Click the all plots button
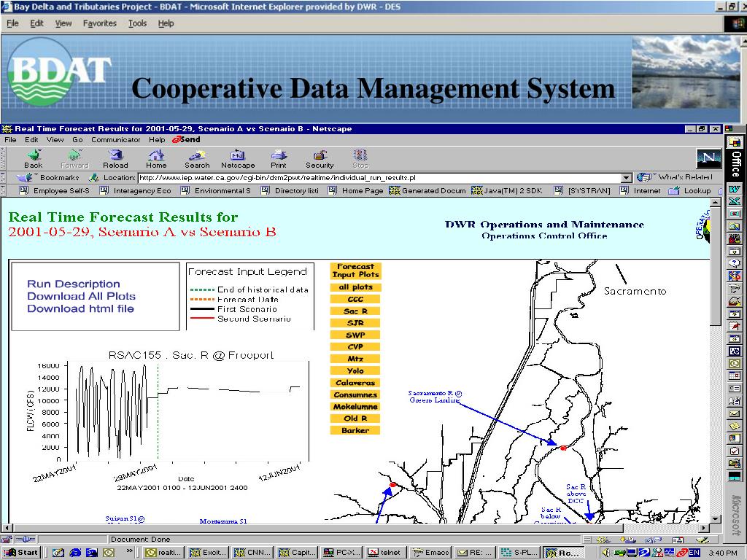The image size is (747, 560). (x=355, y=287)
